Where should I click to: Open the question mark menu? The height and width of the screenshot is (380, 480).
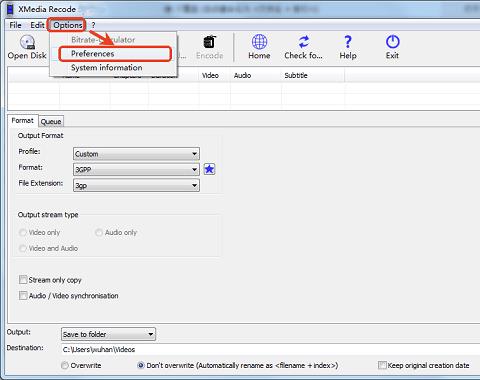93,25
